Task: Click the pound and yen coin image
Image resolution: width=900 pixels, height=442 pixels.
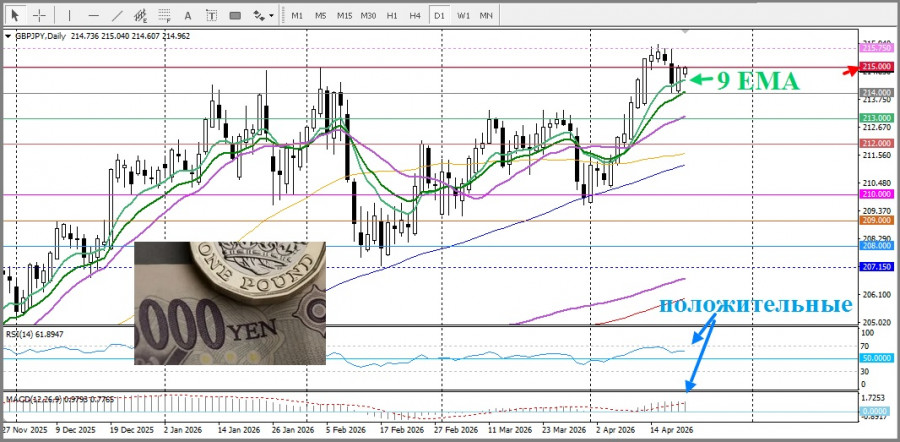Action: [230, 302]
